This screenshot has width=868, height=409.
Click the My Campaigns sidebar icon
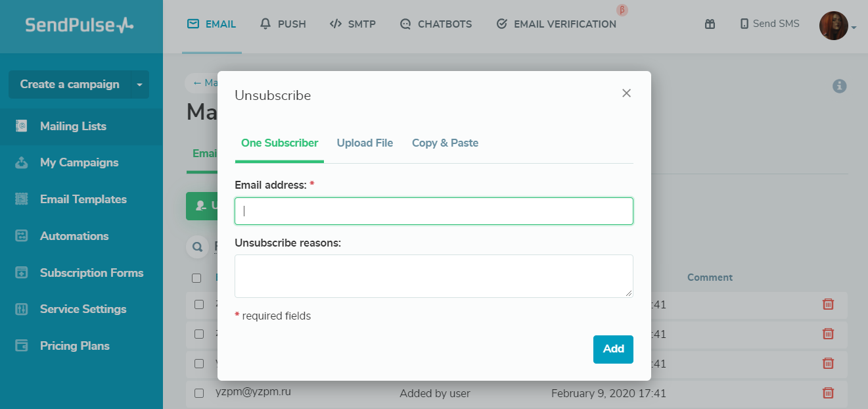(22, 162)
